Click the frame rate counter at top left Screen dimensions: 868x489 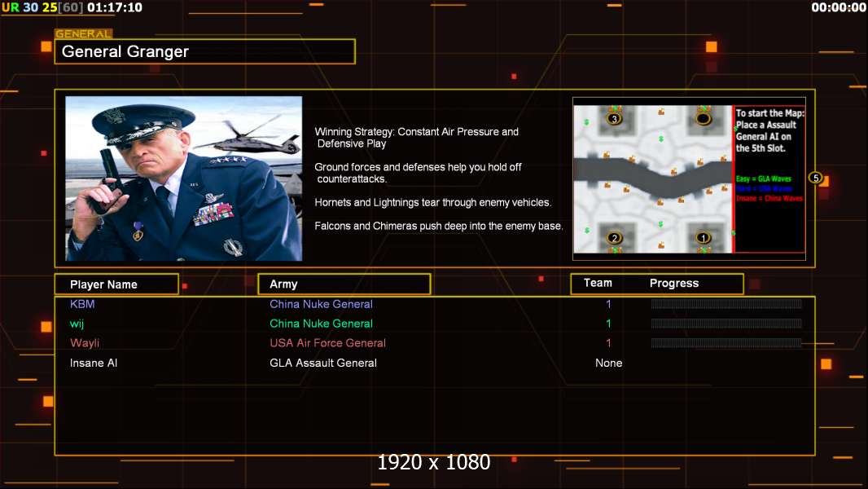coord(72,7)
